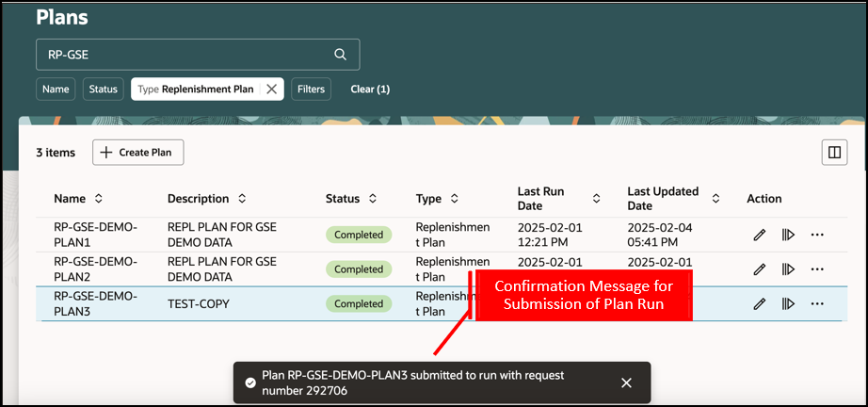Click the search field containing RP-GSE
The height and width of the screenshot is (407, 868).
coord(198,55)
